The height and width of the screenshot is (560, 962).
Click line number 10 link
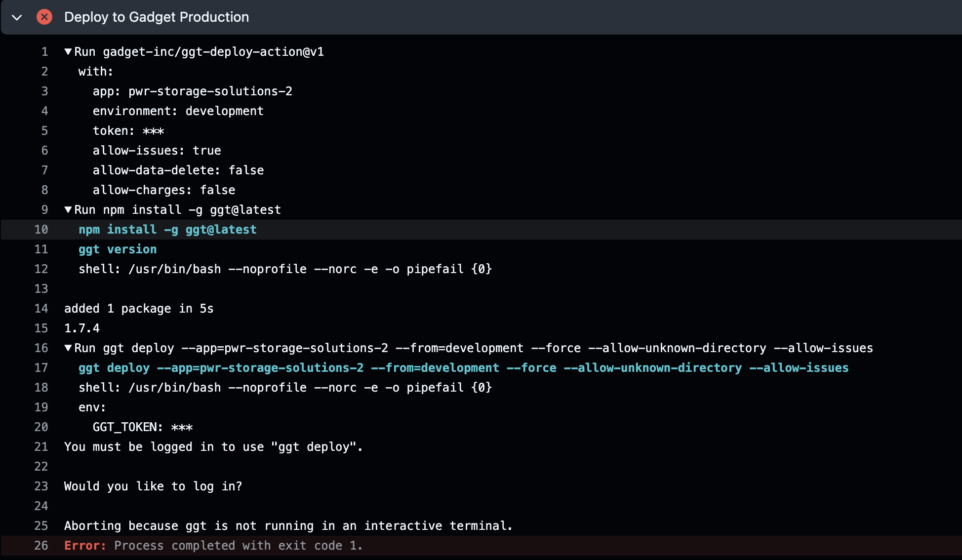coord(41,230)
